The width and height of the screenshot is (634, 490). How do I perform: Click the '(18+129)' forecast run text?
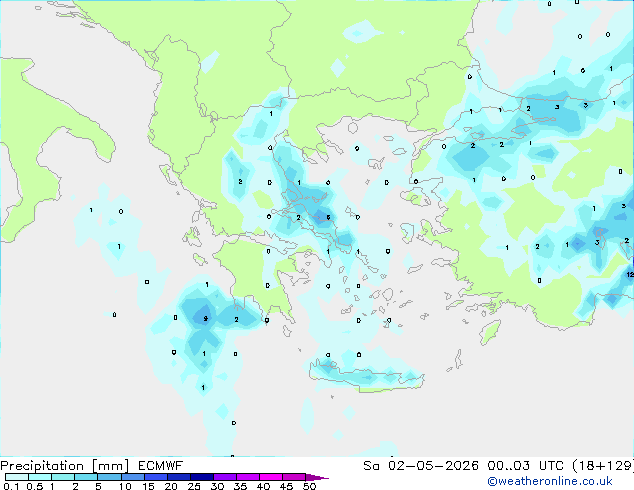[x=603, y=466]
